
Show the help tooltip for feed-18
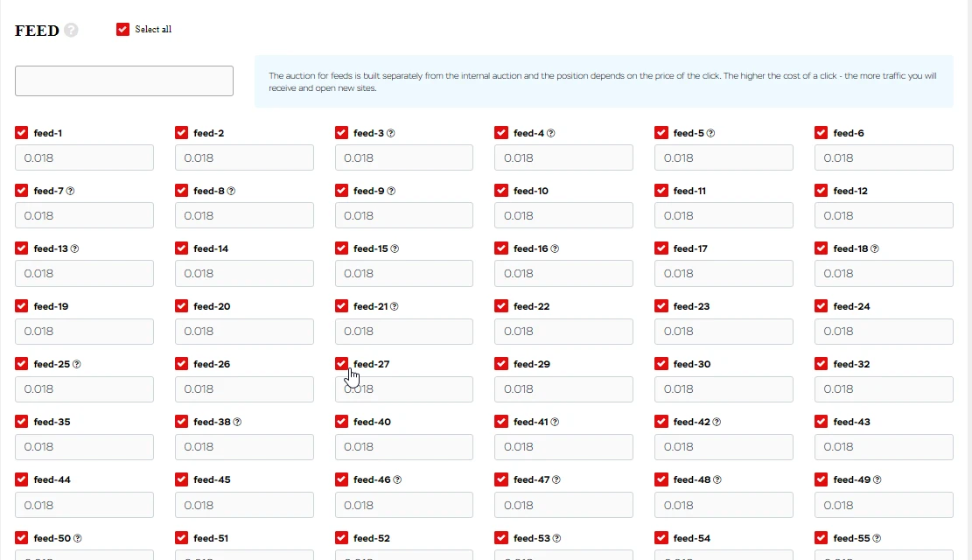[874, 248]
